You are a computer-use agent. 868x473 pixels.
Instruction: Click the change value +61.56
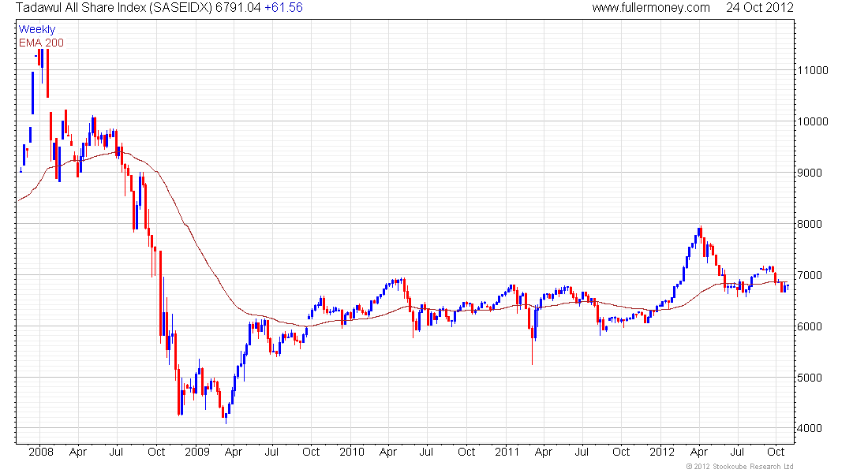tap(283, 8)
